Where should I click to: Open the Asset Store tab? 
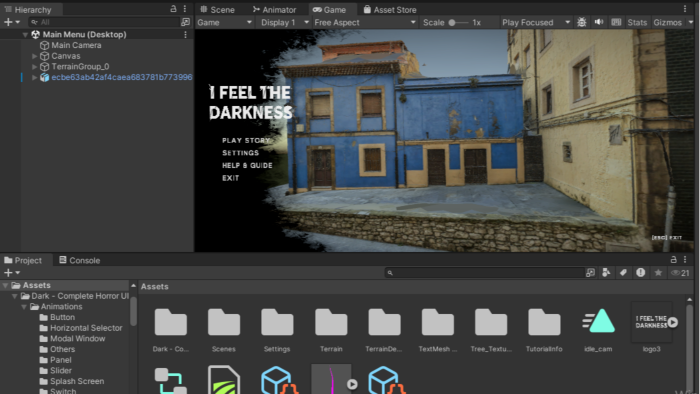click(x=390, y=9)
